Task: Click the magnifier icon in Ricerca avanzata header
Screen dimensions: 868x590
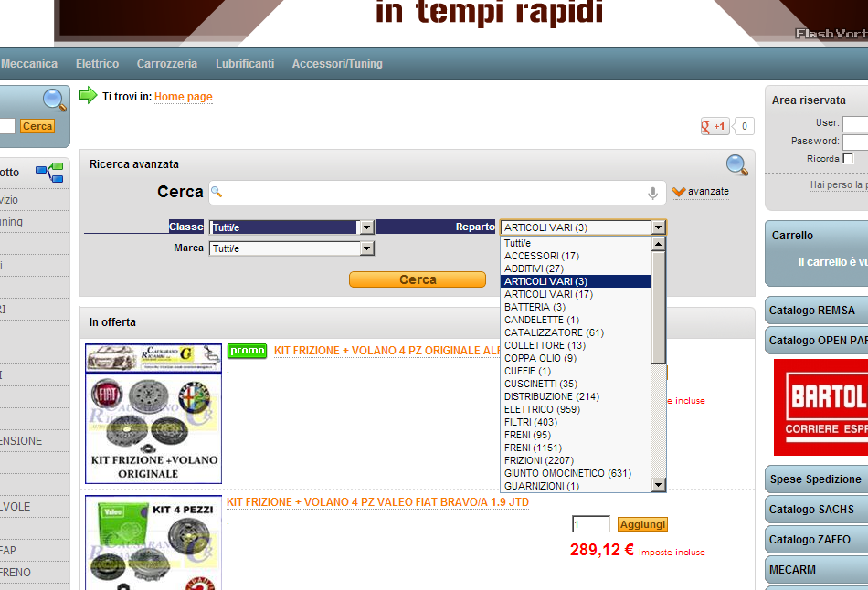Action: tap(736, 165)
